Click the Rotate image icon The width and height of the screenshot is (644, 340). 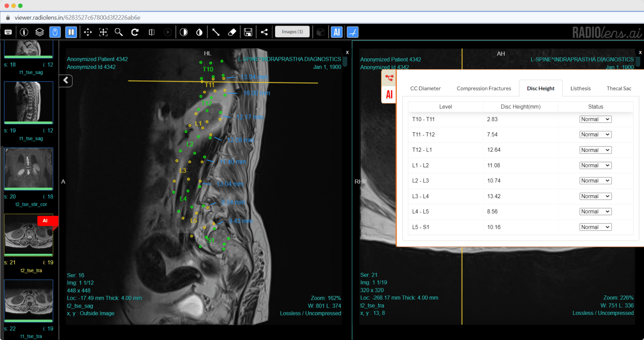(135, 32)
